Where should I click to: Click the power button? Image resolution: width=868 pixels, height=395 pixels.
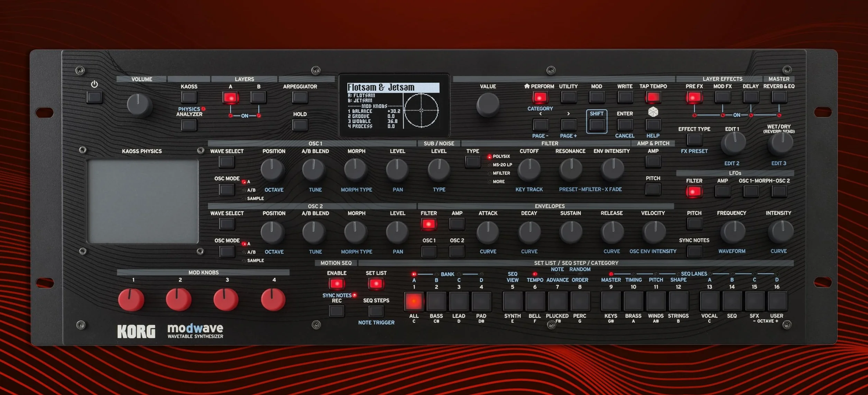coord(94,98)
